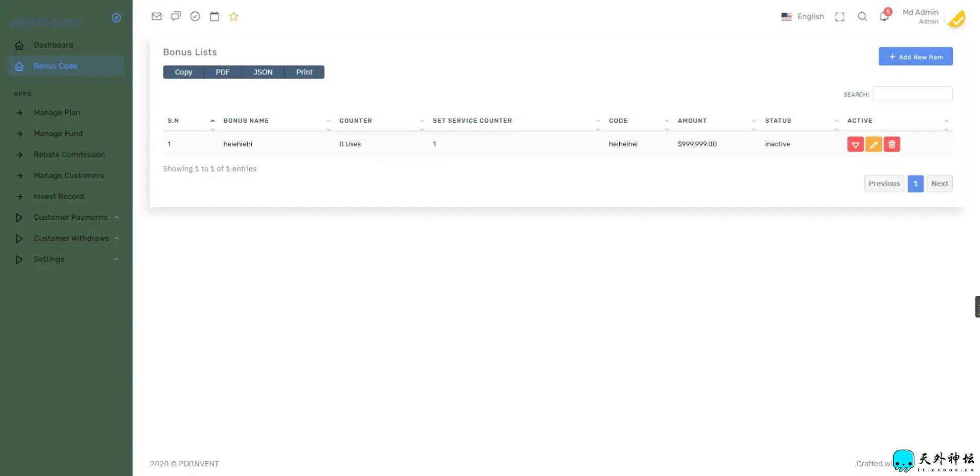This screenshot has width=980, height=476.
Task: Open the chat messages icon
Action: (176, 16)
